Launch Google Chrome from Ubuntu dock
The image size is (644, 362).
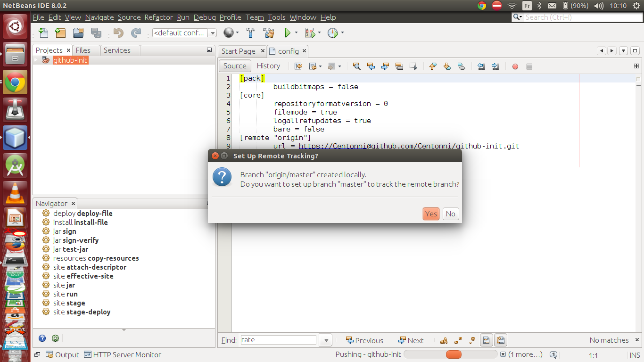(x=15, y=82)
